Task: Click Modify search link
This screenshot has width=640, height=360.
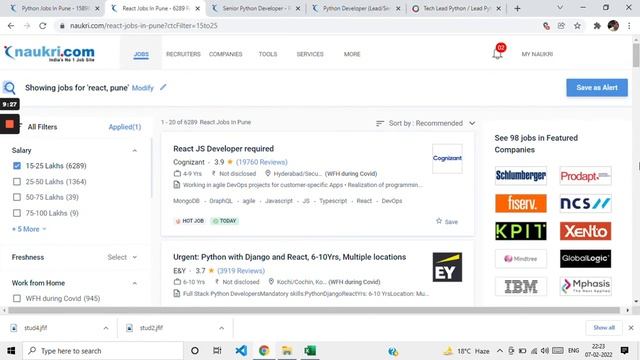Action: [x=142, y=88]
